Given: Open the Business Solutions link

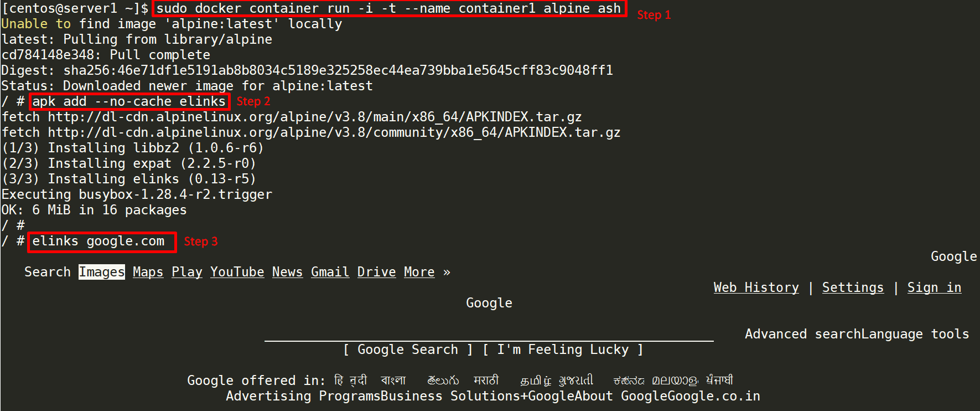Looking at the screenshot, I should click(x=450, y=396).
